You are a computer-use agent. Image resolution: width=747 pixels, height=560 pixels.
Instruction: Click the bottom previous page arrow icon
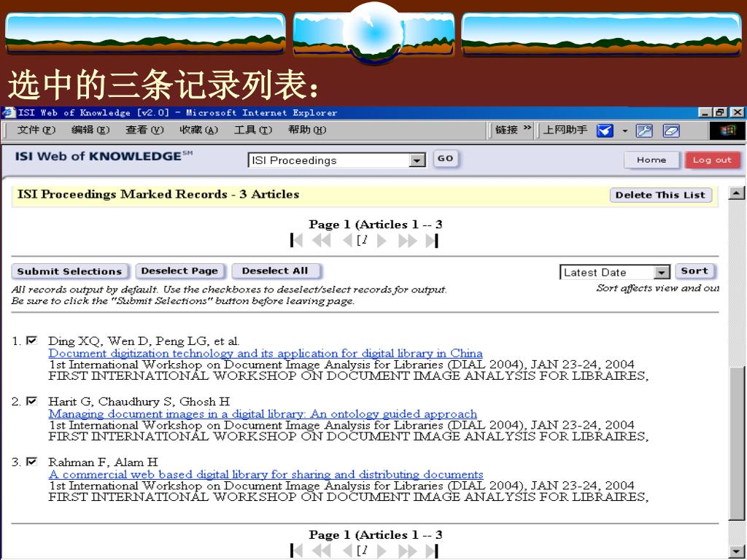point(348,551)
